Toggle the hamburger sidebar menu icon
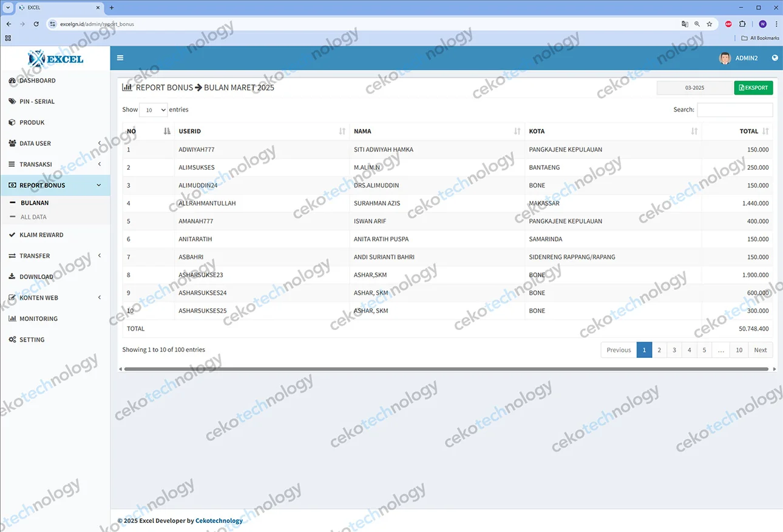 [x=120, y=58]
